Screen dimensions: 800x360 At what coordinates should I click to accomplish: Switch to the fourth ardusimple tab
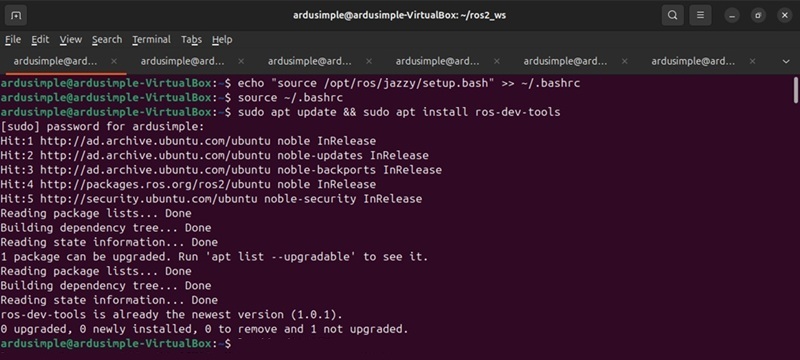[438, 61]
